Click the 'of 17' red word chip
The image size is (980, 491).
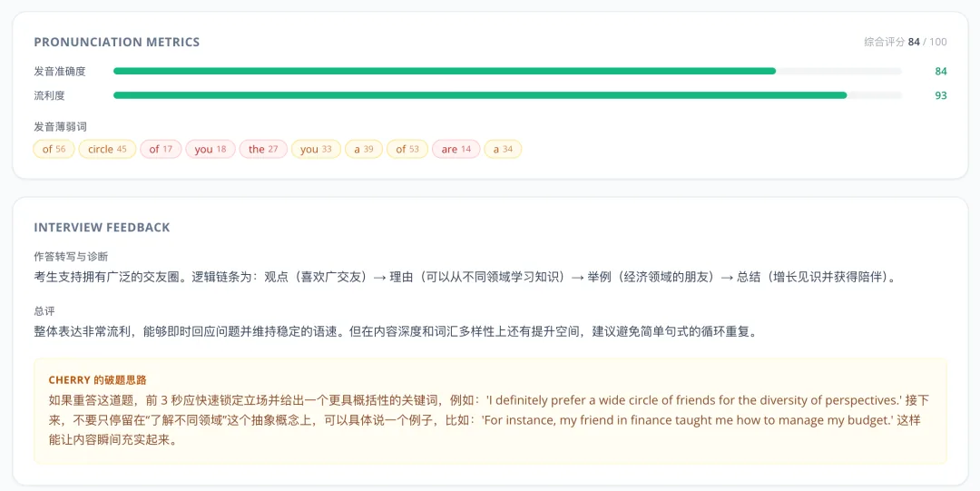click(x=161, y=149)
